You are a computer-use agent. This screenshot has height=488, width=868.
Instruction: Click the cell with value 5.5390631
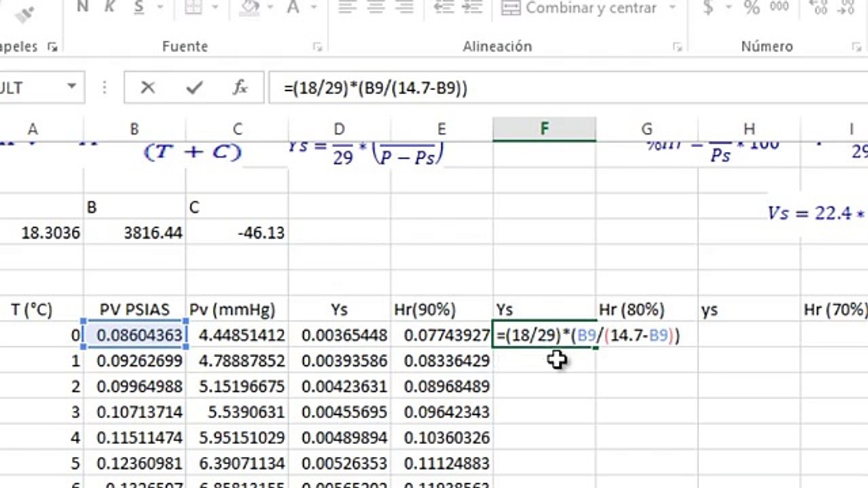237,413
